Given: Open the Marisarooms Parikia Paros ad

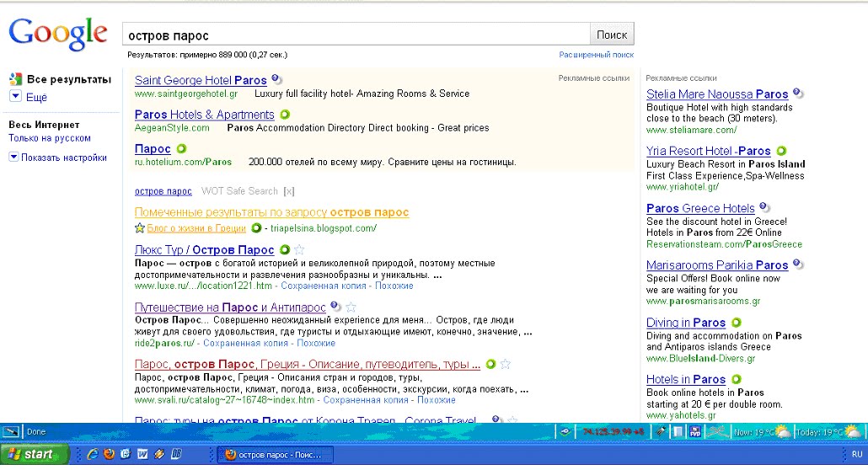Looking at the screenshot, I should (x=717, y=265).
